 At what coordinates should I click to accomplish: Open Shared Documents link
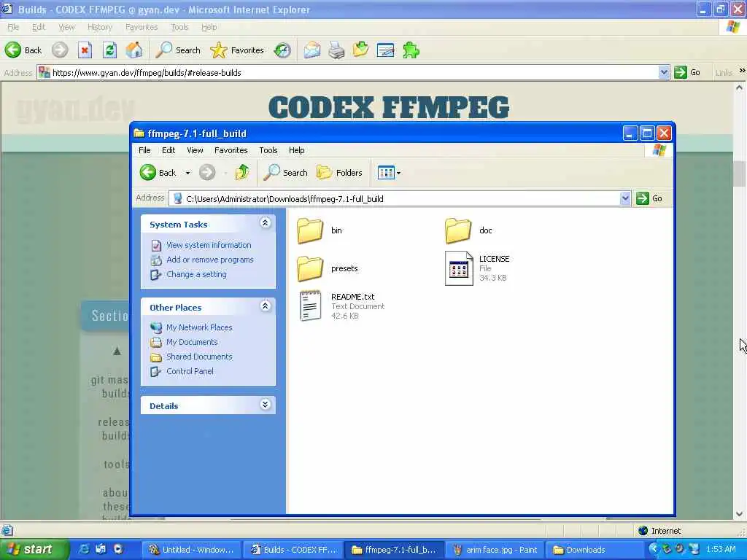[199, 357]
